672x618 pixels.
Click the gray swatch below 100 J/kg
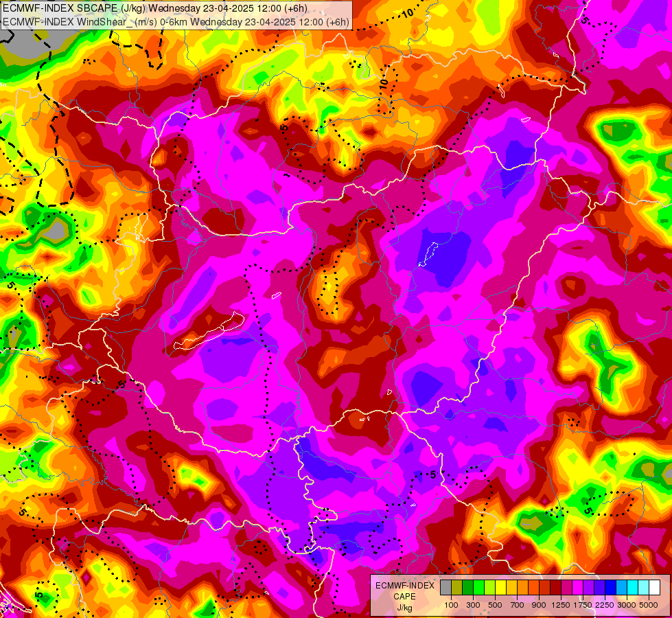pos(445,587)
